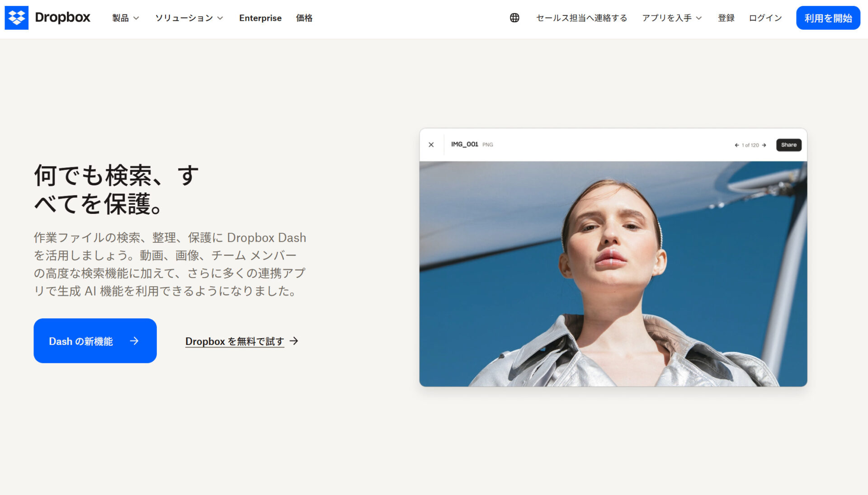Click the 登録 link
Viewport: 868px width, 495px height.
pyautogui.click(x=726, y=18)
